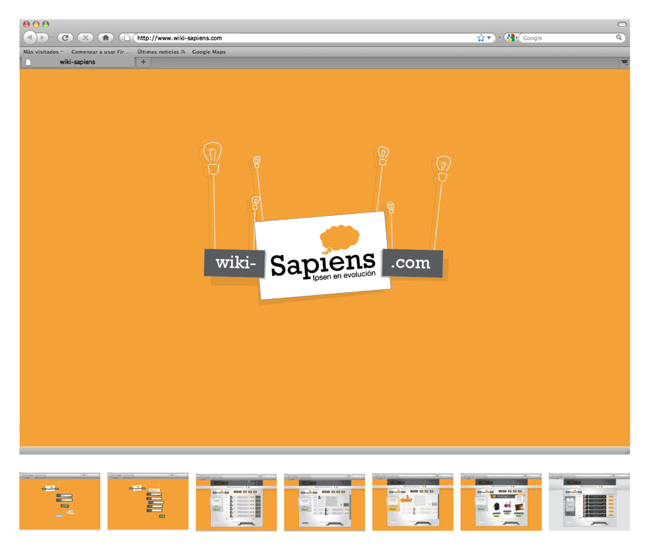The width and height of the screenshot is (650, 552).
Task: Close the browser window via red button
Action: [x=26, y=24]
